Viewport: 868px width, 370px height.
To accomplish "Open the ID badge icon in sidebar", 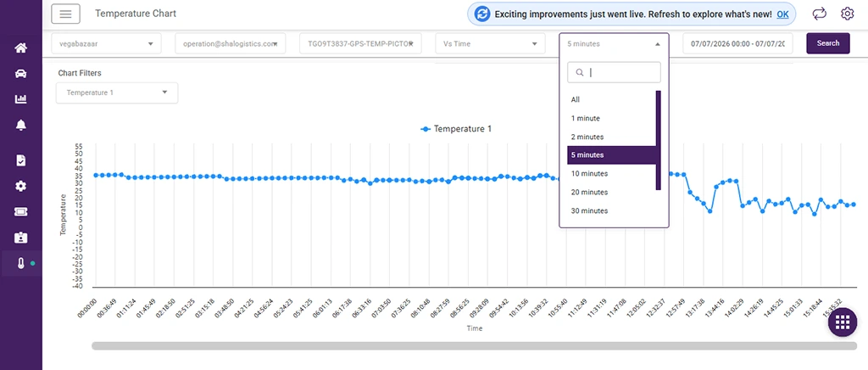I will pos(21,238).
